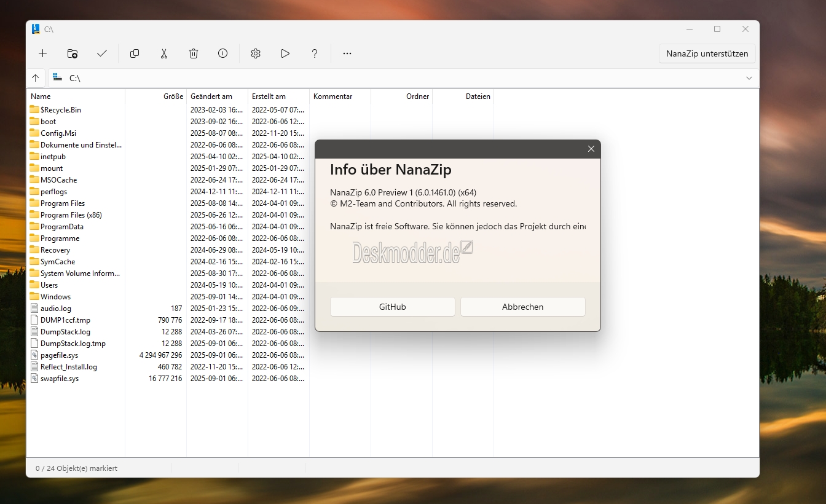Click the GitHub button in the dialog
The image size is (826, 504).
(x=393, y=307)
